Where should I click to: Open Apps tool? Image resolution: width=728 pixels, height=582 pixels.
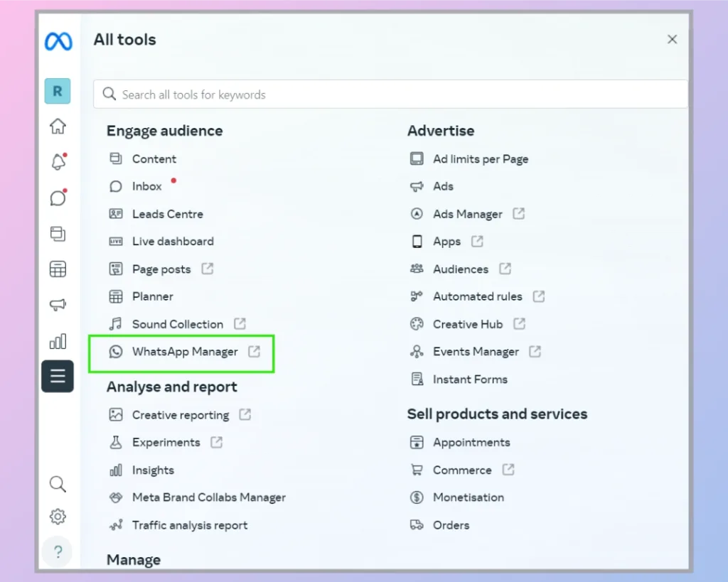[x=446, y=242]
